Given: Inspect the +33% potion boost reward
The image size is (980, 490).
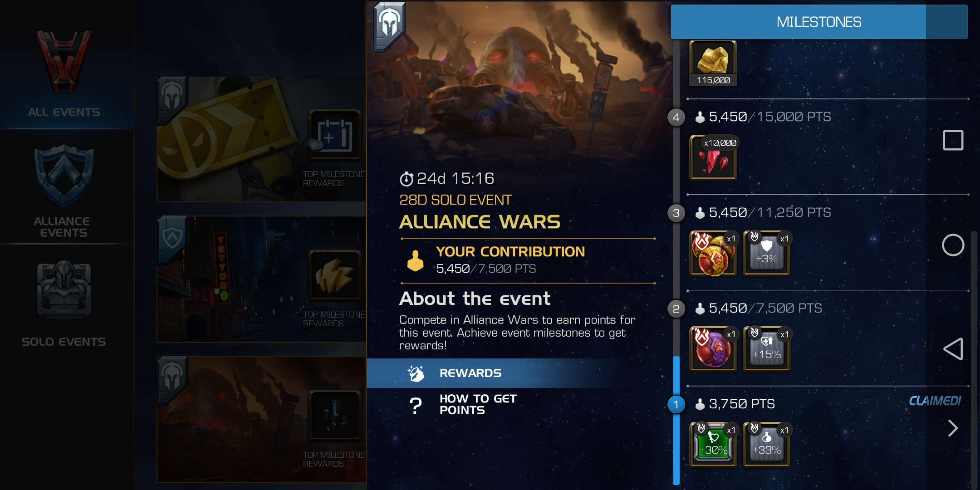Looking at the screenshot, I should coord(767,444).
